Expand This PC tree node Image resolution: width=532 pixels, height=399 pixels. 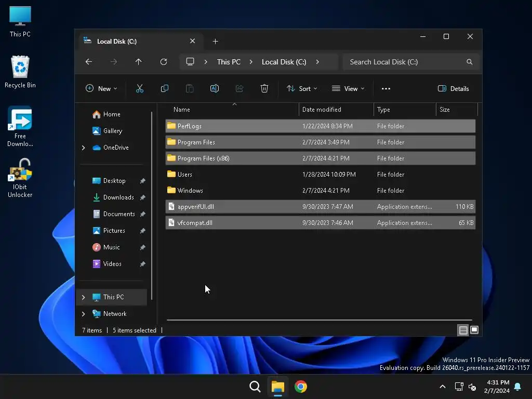point(84,297)
